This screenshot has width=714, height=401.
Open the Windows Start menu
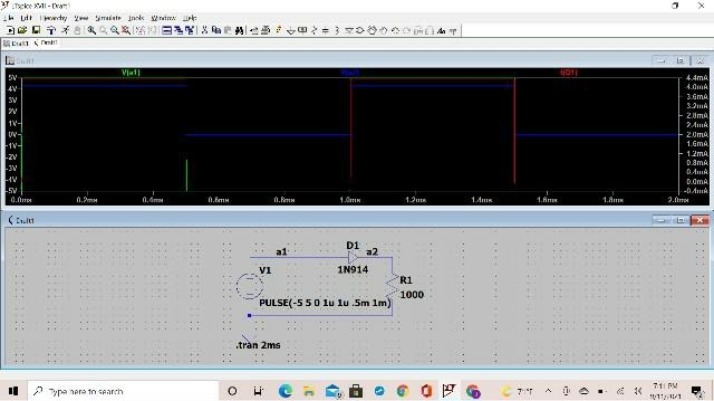[x=13, y=391]
